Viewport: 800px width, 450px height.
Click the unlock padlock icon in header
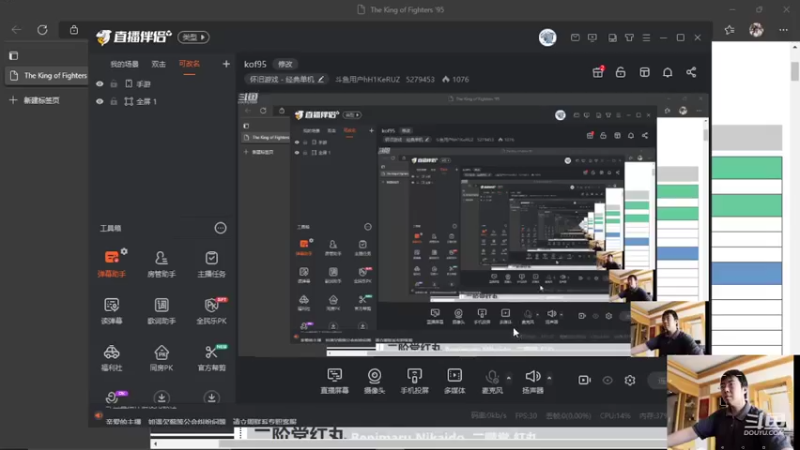[x=620, y=72]
